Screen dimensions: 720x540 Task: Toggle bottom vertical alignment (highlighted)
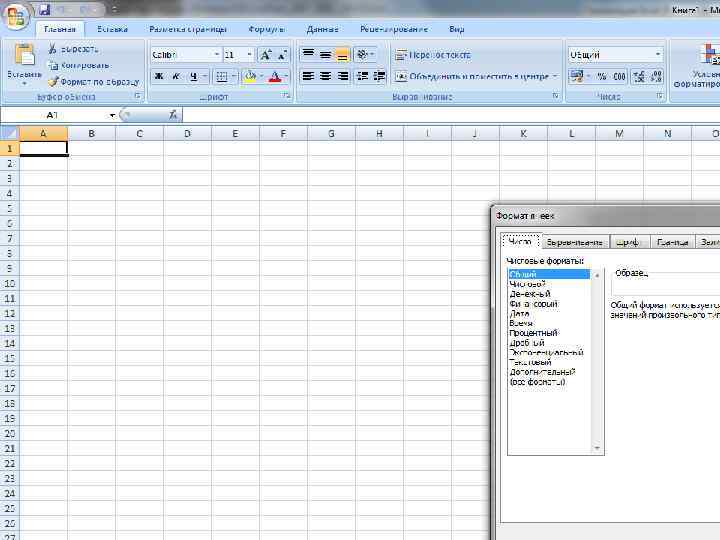click(343, 55)
